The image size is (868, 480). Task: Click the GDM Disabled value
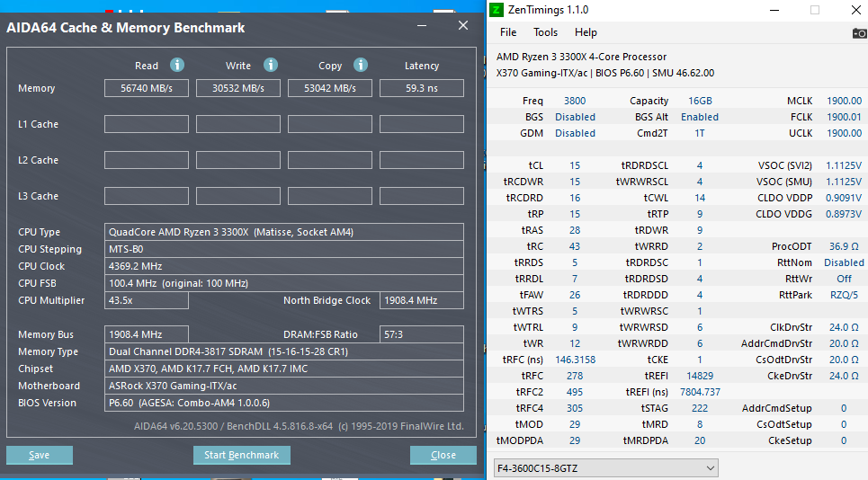coord(575,133)
